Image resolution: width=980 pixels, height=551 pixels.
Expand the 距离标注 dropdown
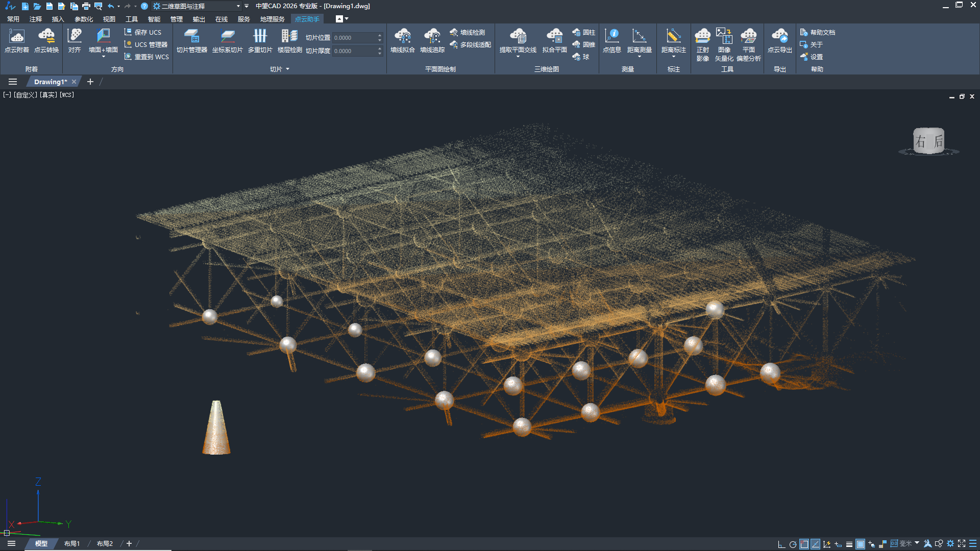point(674,57)
